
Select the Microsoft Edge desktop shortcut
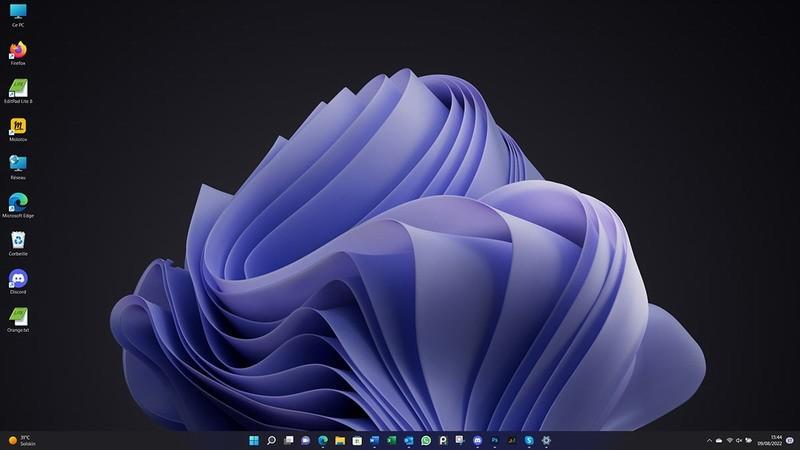(18, 206)
